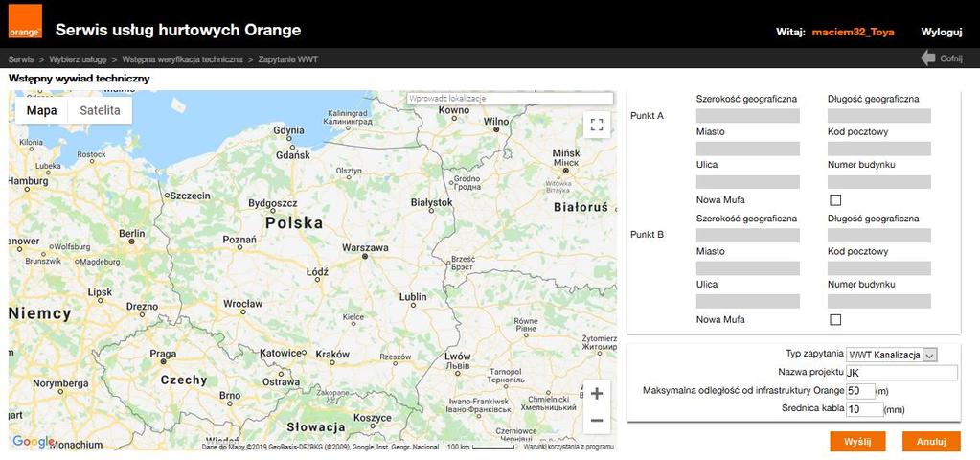The width and height of the screenshot is (980, 460).
Task: Click the Nazwa projektu field
Action: (901, 373)
